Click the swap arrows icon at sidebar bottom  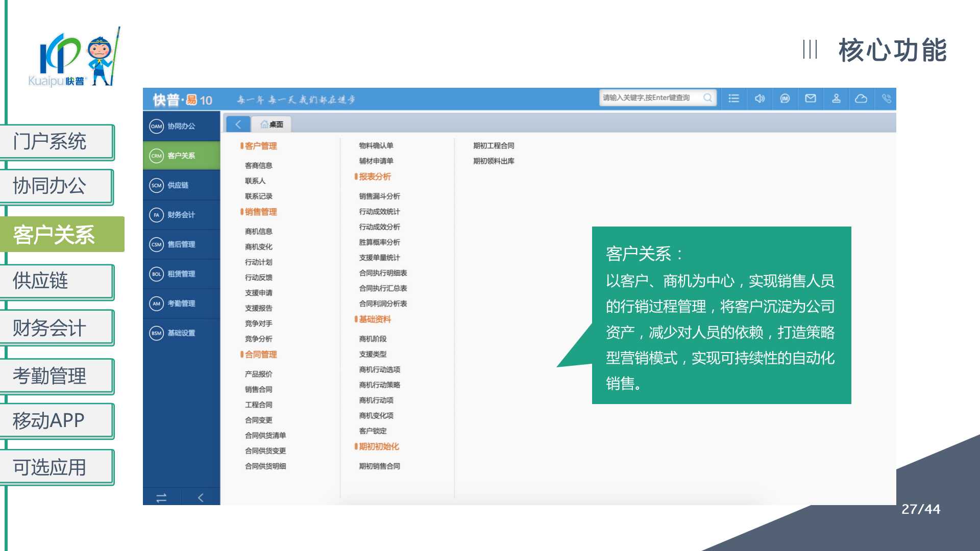(161, 497)
